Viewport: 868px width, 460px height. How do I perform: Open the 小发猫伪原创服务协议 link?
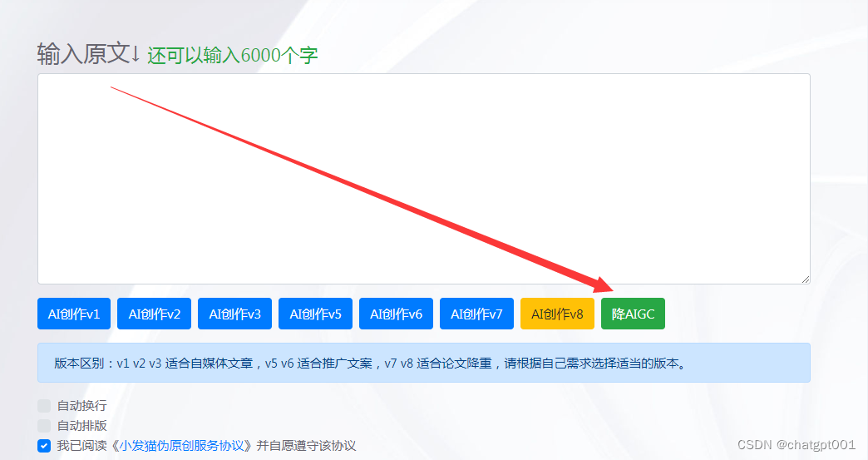coord(181,446)
